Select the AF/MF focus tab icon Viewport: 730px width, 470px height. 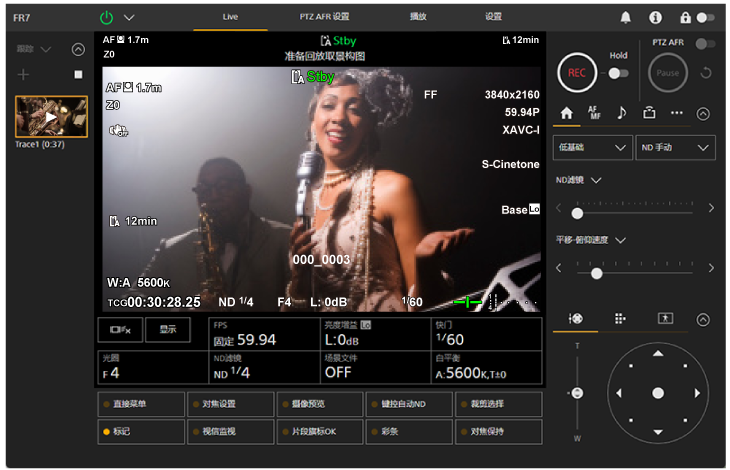point(594,113)
